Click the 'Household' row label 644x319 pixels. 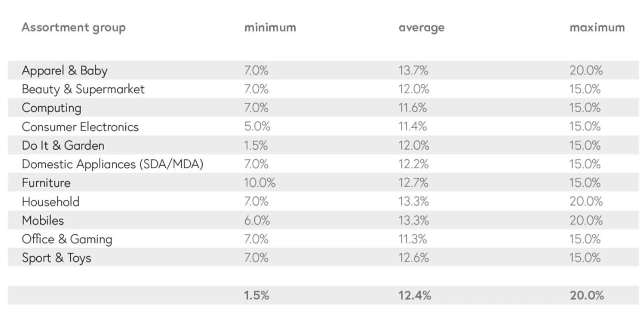pyautogui.click(x=51, y=202)
